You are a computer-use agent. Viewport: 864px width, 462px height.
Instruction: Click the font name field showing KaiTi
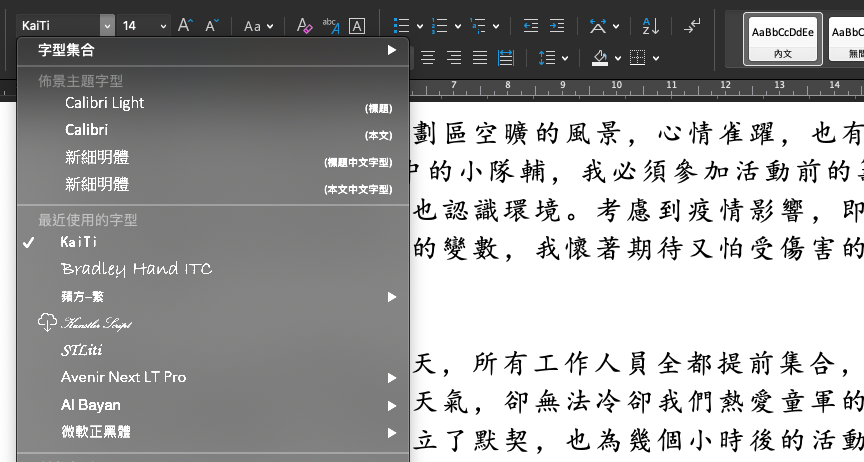pyautogui.click(x=58, y=25)
